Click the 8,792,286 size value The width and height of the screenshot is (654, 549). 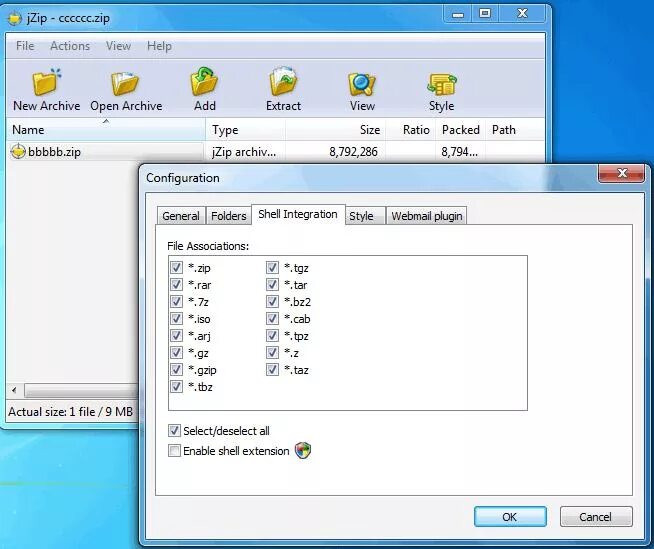(x=353, y=152)
